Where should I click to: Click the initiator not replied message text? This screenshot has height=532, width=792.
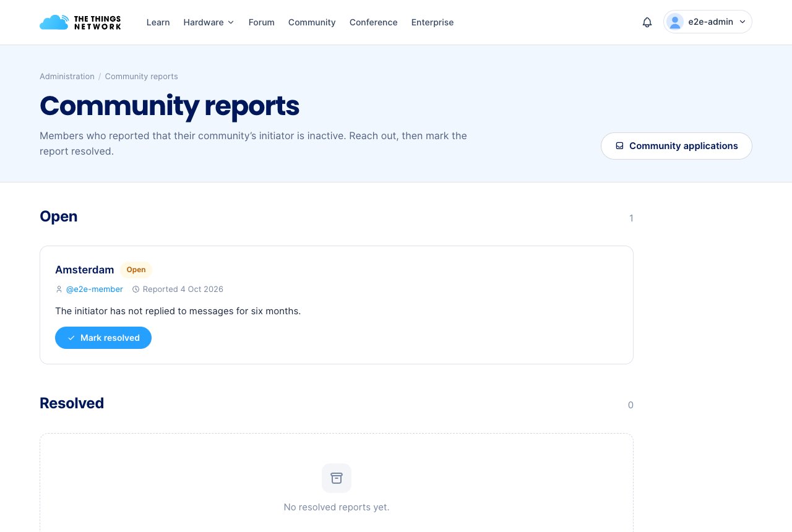[178, 311]
